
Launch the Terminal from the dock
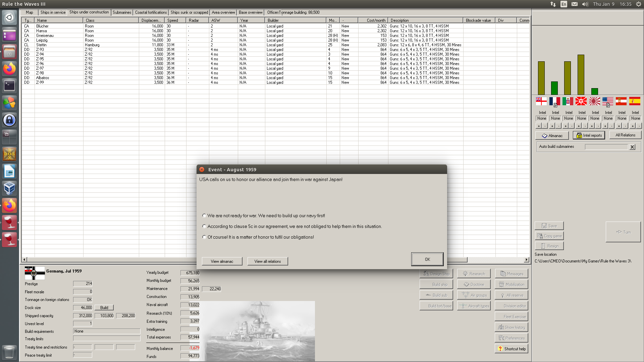[x=9, y=86]
